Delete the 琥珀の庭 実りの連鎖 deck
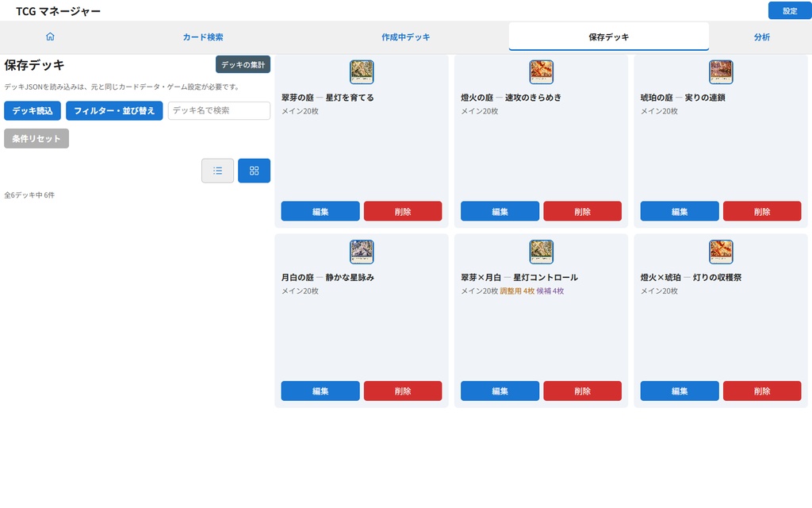 [762, 211]
